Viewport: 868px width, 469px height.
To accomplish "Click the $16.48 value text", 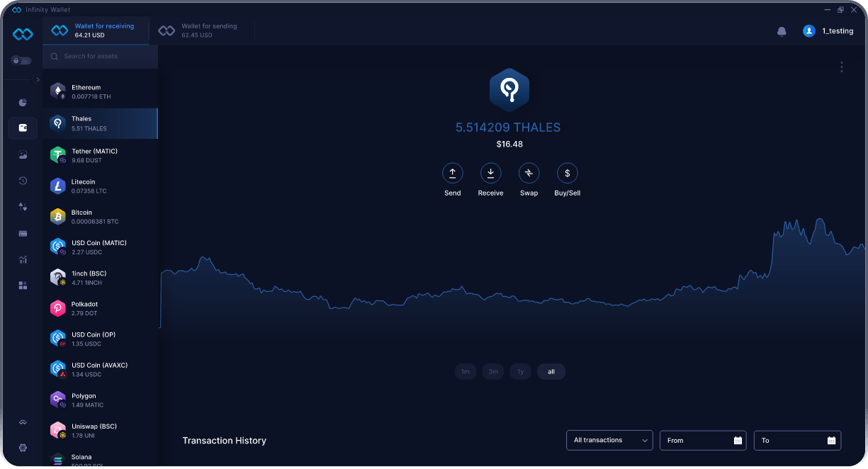I will coord(509,145).
